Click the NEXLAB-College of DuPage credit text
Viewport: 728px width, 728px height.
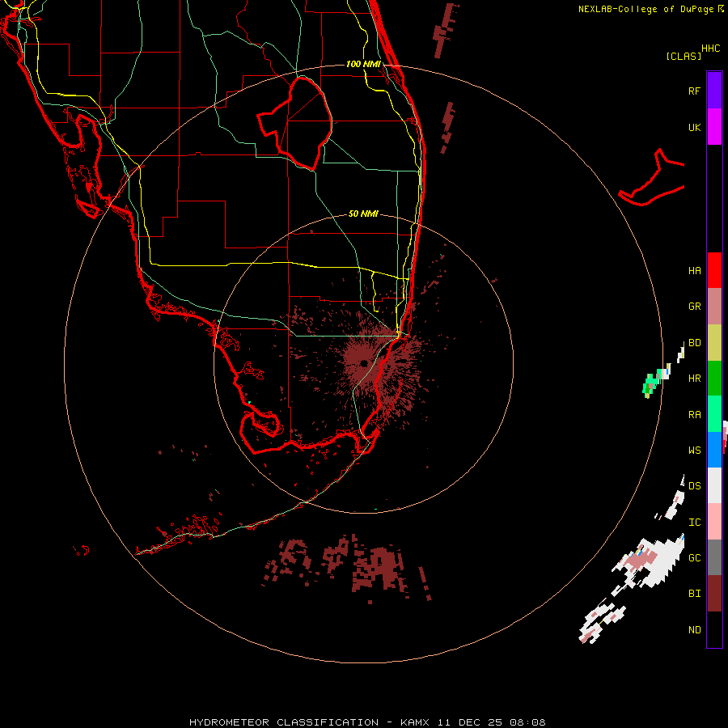pos(645,9)
